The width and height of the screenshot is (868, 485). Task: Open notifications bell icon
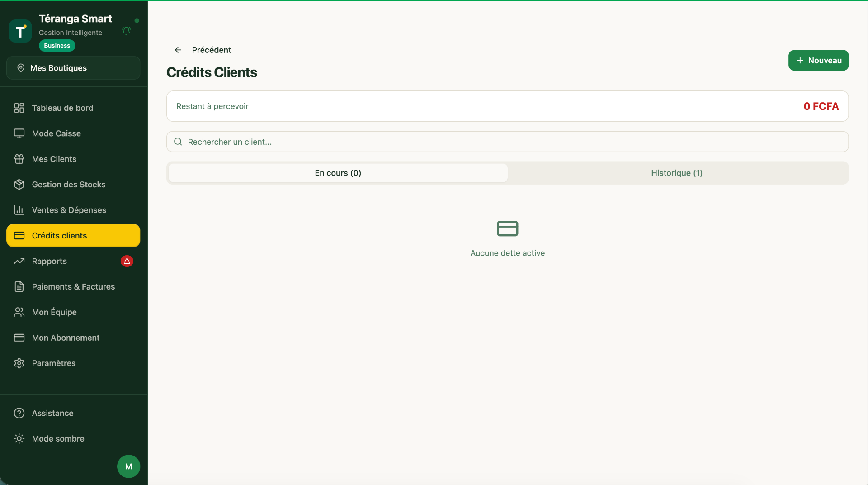tap(127, 31)
